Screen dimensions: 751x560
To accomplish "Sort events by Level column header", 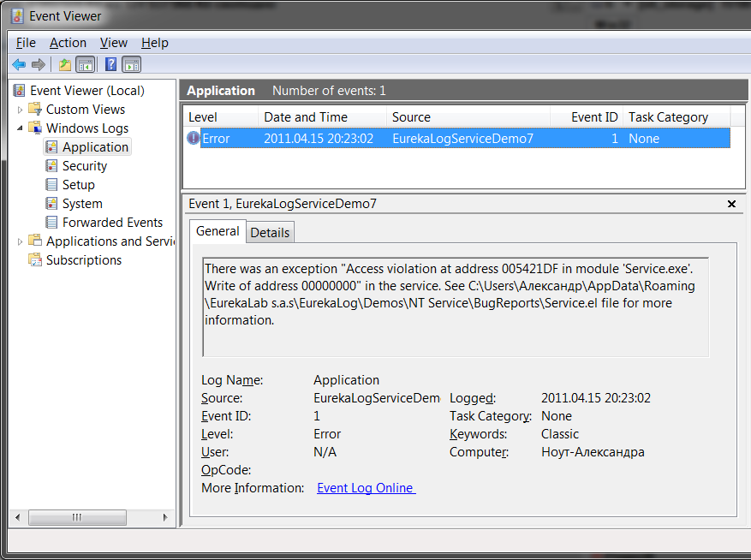I will coord(220,117).
